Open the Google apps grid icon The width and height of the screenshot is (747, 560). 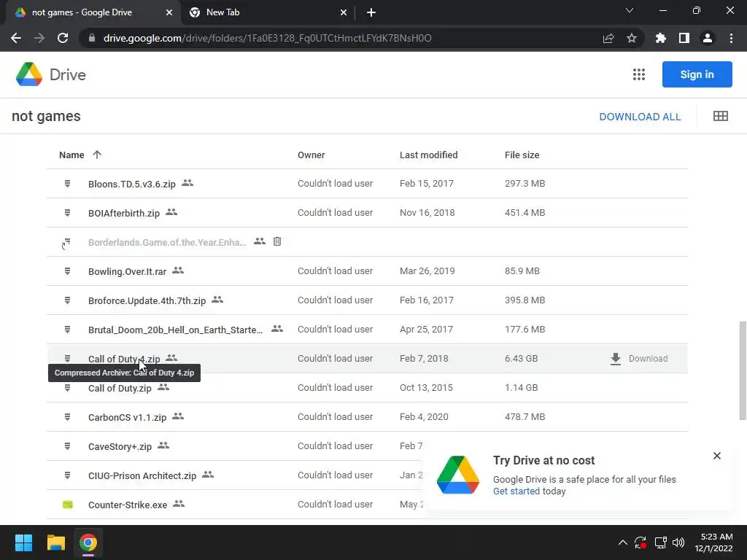click(639, 74)
